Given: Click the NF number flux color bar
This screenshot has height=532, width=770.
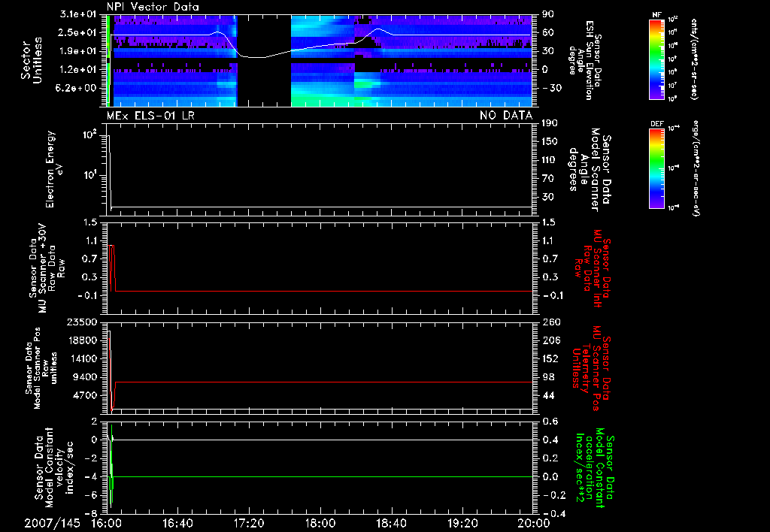Looking at the screenshot, I should 656,59.
